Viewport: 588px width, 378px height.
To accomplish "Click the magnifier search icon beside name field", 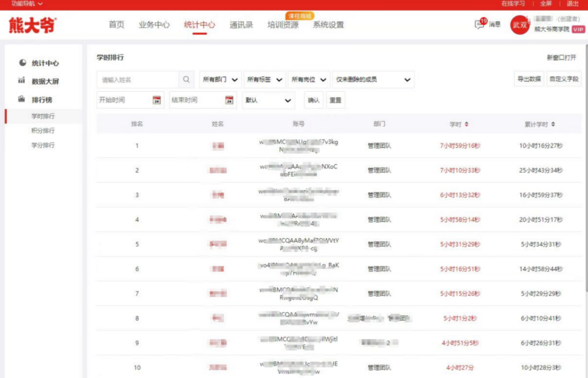I will pos(186,79).
